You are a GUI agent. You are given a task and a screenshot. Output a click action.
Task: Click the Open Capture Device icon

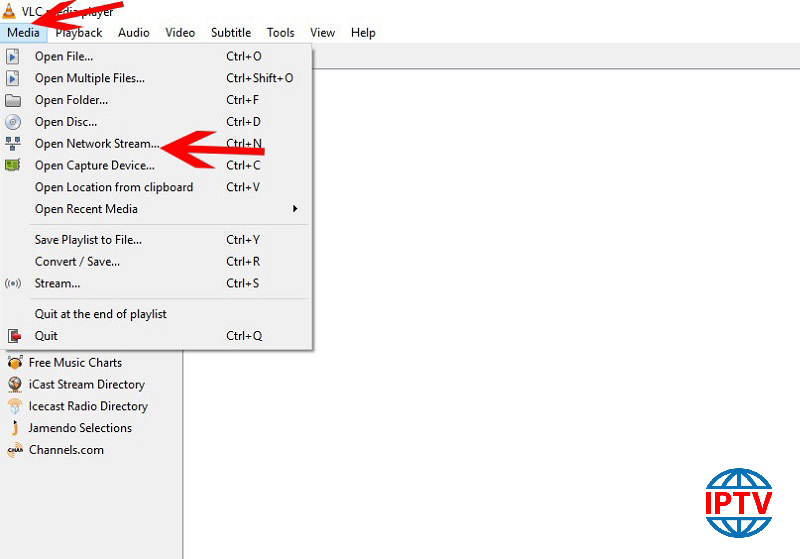pyautogui.click(x=13, y=166)
